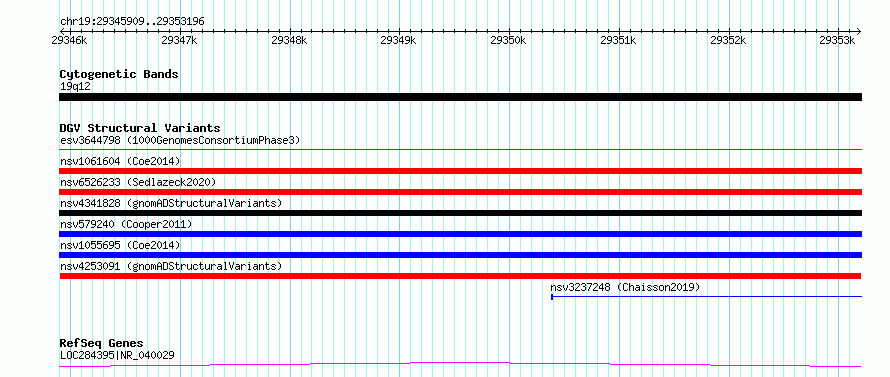Select the red nsv1061604 variant bar
Image resolution: width=890 pixels, height=377 pixels.
(460, 171)
